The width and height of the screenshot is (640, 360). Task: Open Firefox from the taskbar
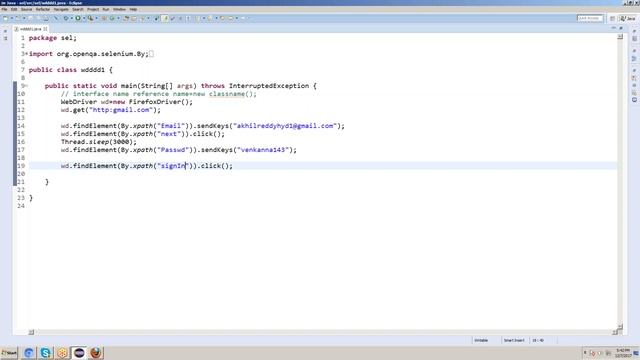(96, 353)
